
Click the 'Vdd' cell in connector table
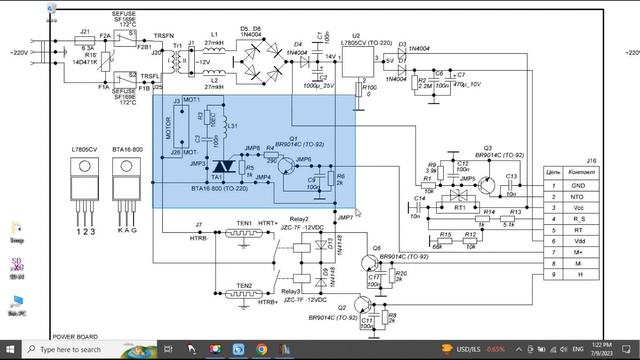pyautogui.click(x=579, y=241)
